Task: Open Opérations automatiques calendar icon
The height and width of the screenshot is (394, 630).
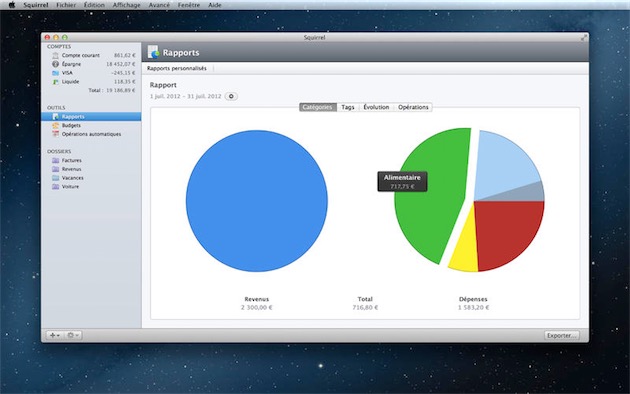Action: point(55,134)
